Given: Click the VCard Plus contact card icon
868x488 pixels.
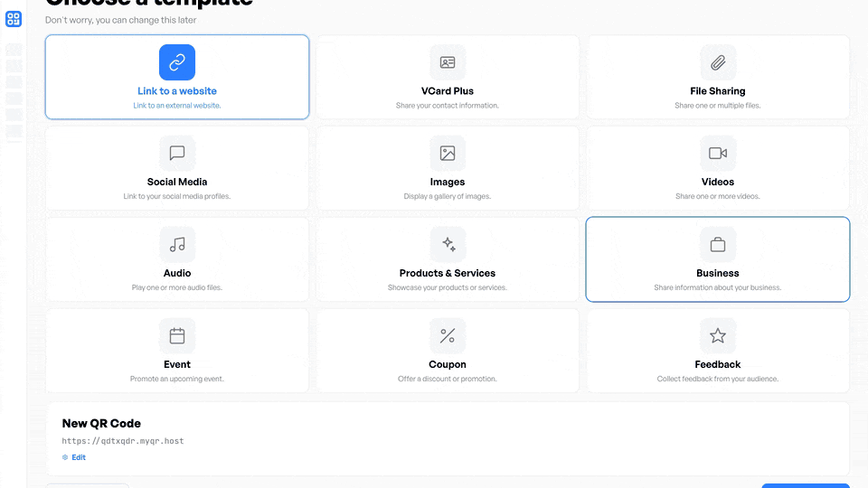Looking at the screenshot, I should point(448,62).
